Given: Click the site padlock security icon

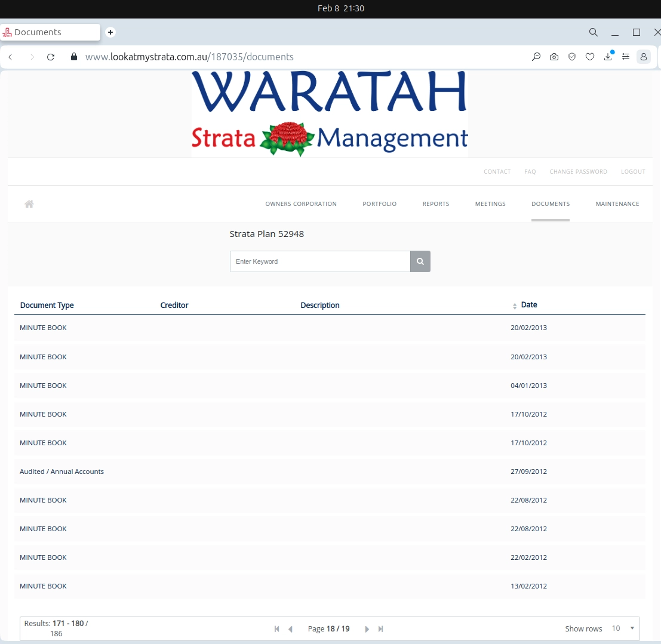Looking at the screenshot, I should (74, 57).
